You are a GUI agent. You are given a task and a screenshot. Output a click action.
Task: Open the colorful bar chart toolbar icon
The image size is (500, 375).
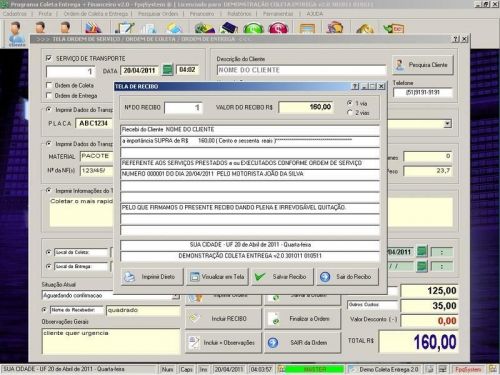(x=93, y=28)
